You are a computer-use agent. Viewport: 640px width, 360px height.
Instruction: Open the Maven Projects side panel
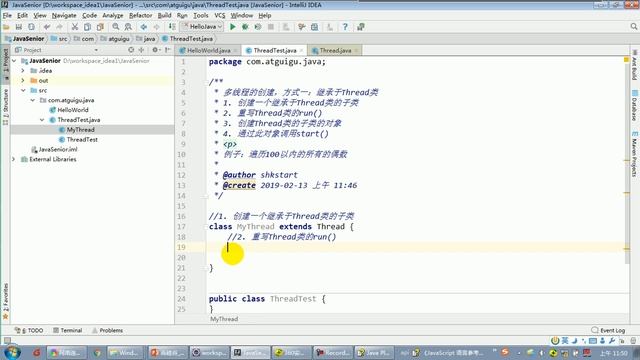click(634, 153)
